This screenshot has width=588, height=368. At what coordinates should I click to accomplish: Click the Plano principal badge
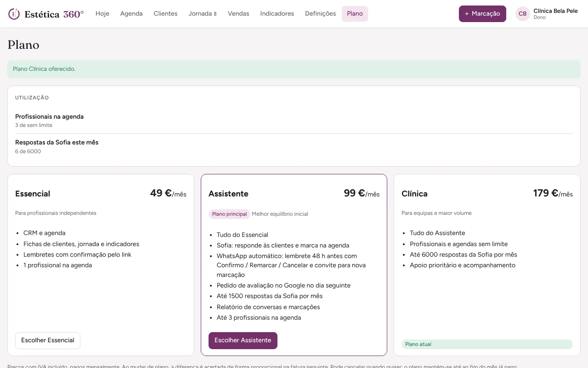coord(229,214)
